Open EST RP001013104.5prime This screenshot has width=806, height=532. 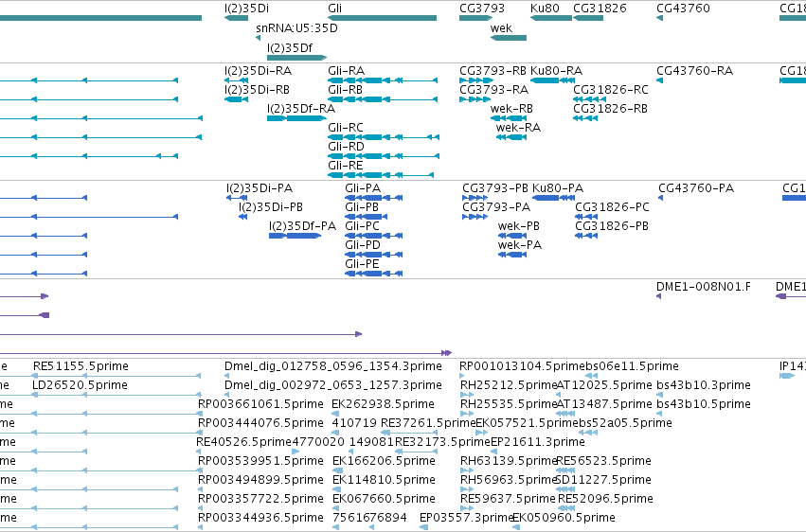[522, 366]
